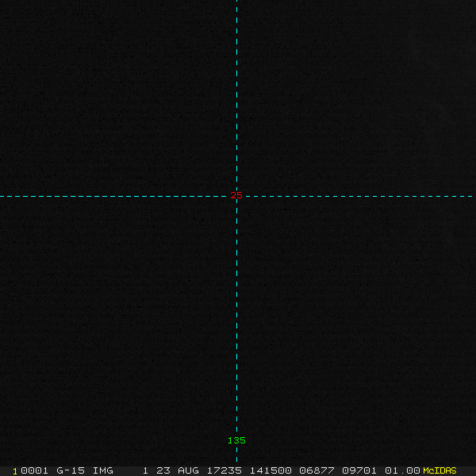Click the red latitude label 25
Viewport: 476px width, 476px height.
coord(236,195)
